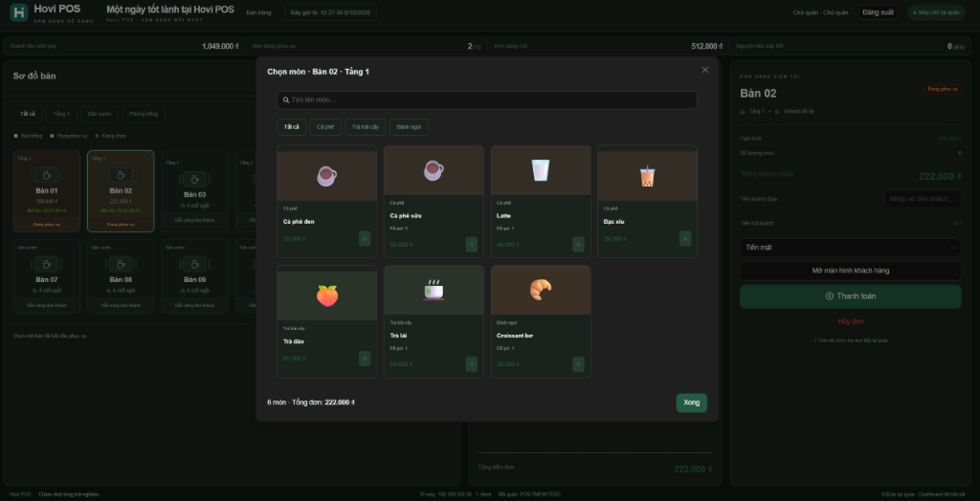Click the cup icon on Bàn 01
980x501 pixels.
point(47,175)
